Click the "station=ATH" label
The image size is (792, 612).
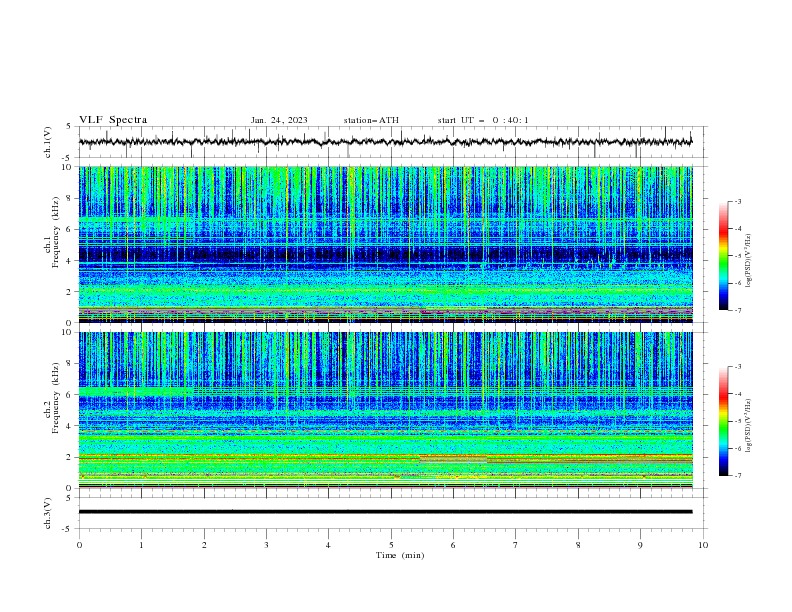tap(371, 120)
